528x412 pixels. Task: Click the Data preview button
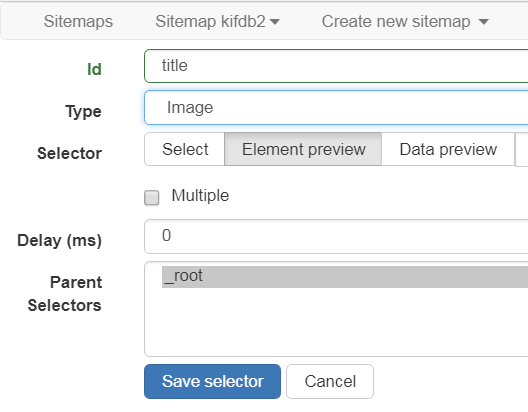[448, 149]
